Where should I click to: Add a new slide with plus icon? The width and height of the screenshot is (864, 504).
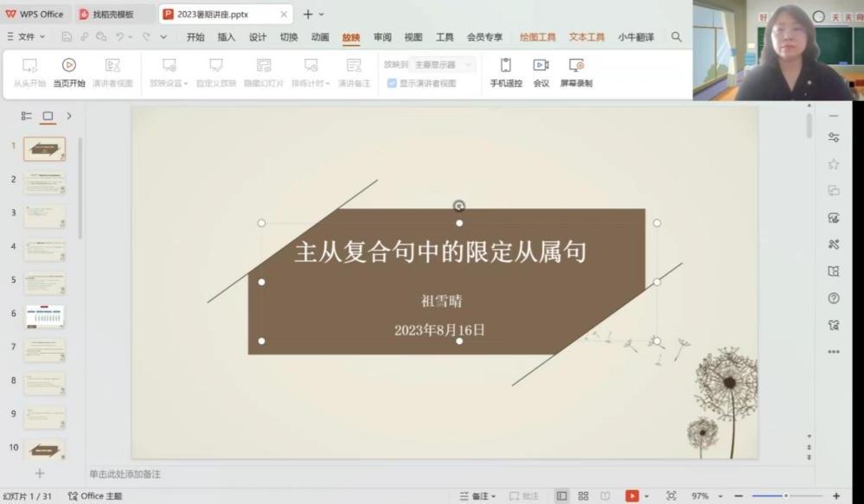(x=39, y=473)
